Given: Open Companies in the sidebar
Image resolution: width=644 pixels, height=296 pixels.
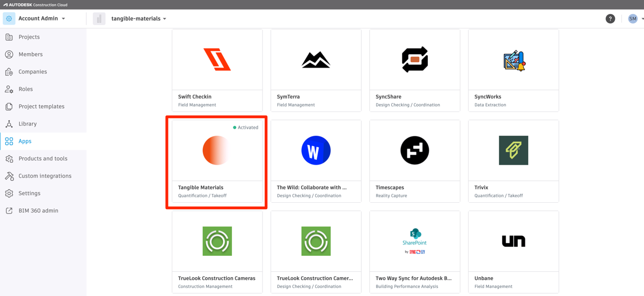Looking at the screenshot, I should [33, 72].
